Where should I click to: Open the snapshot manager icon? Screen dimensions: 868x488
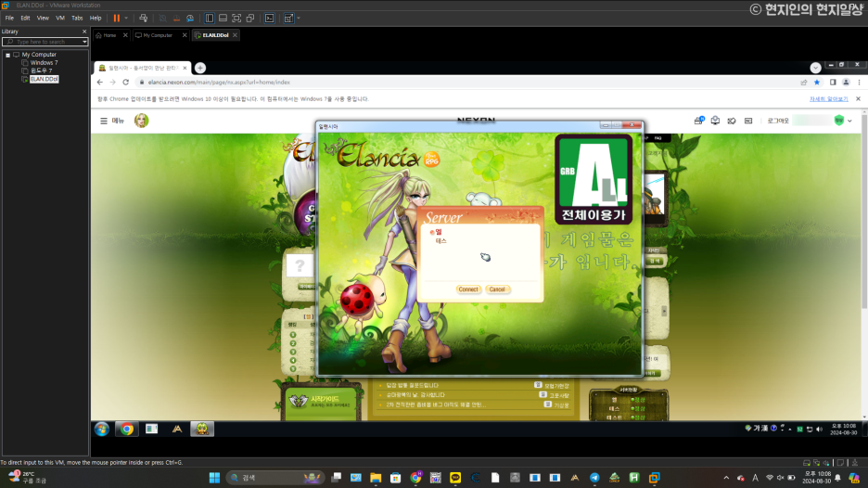point(190,19)
